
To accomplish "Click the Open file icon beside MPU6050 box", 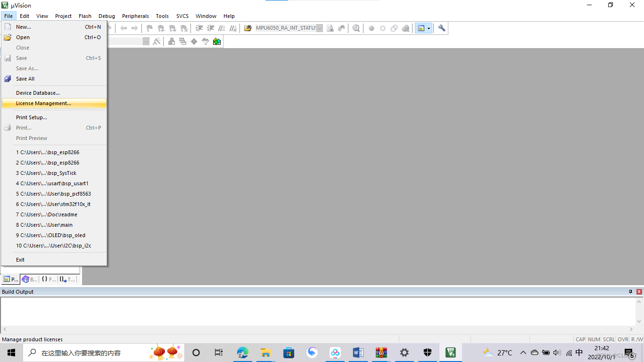I will pos(248,28).
